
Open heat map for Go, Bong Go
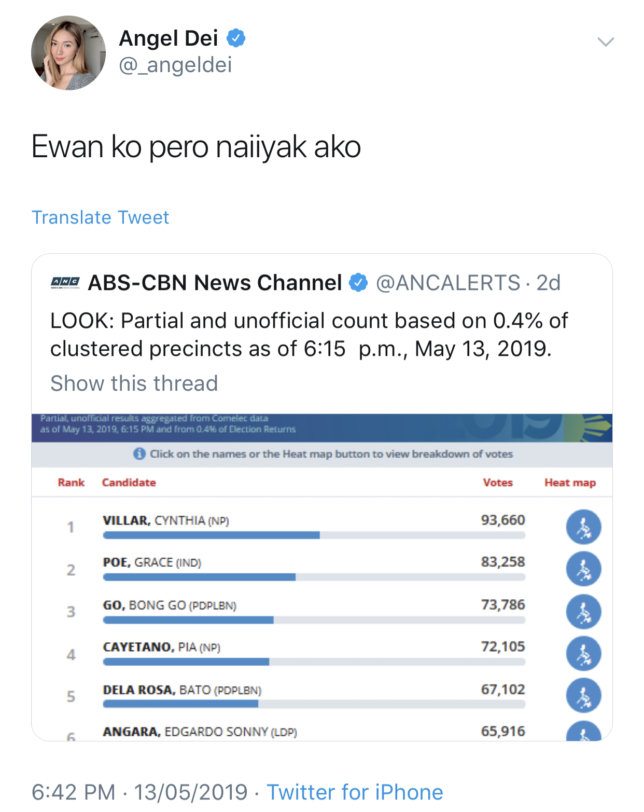[x=583, y=612]
